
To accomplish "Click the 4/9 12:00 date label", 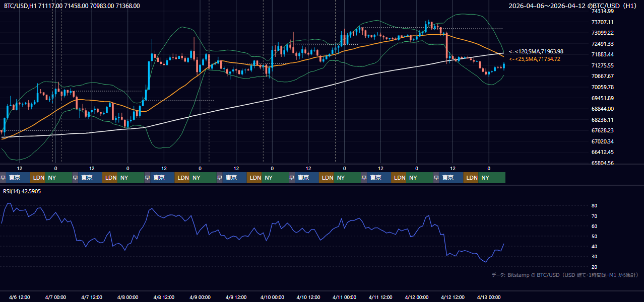I will coord(236,297).
